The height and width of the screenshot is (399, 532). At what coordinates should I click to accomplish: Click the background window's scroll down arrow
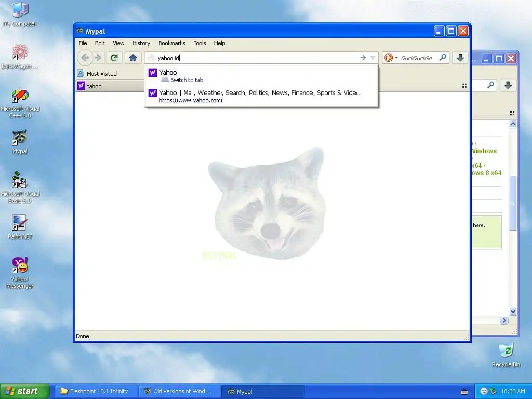(513, 312)
